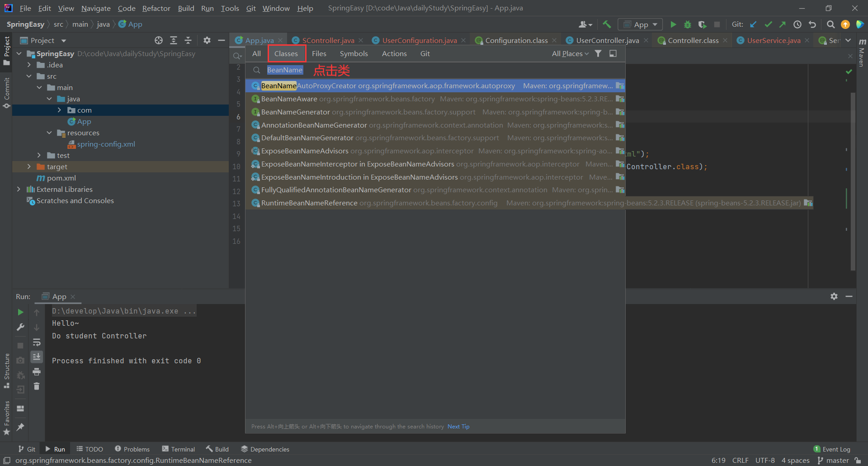Click Expand All in Project panel
868x466 pixels.
[174, 40]
